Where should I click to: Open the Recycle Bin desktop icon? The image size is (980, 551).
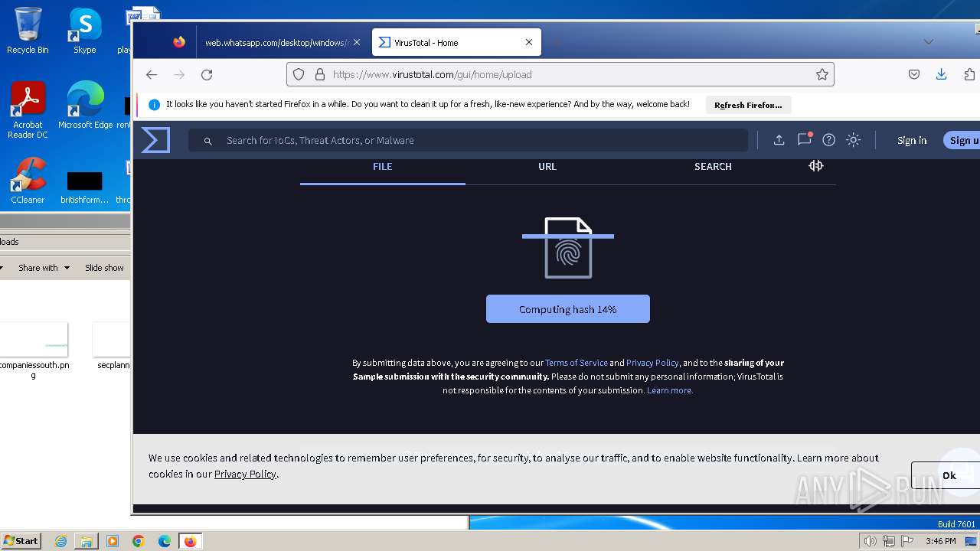pyautogui.click(x=28, y=31)
